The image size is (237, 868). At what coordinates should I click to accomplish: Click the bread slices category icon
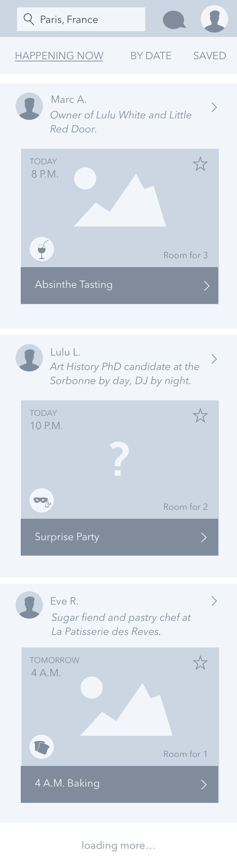pyautogui.click(x=42, y=747)
